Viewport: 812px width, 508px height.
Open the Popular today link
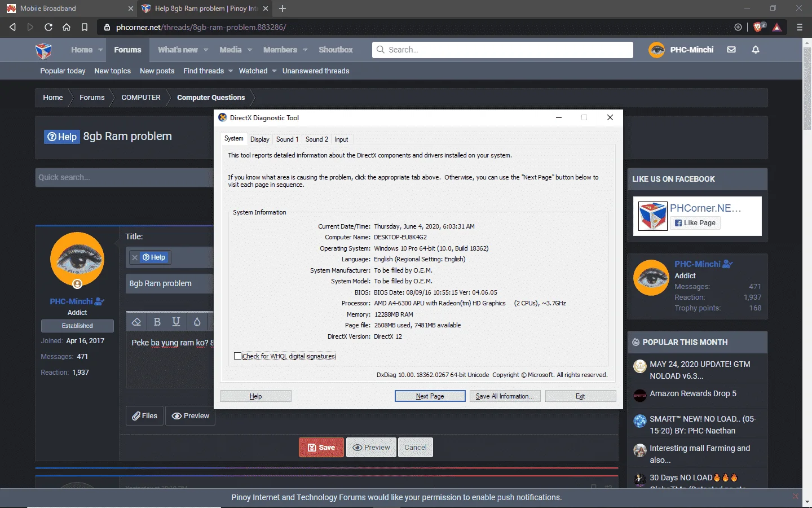point(63,71)
